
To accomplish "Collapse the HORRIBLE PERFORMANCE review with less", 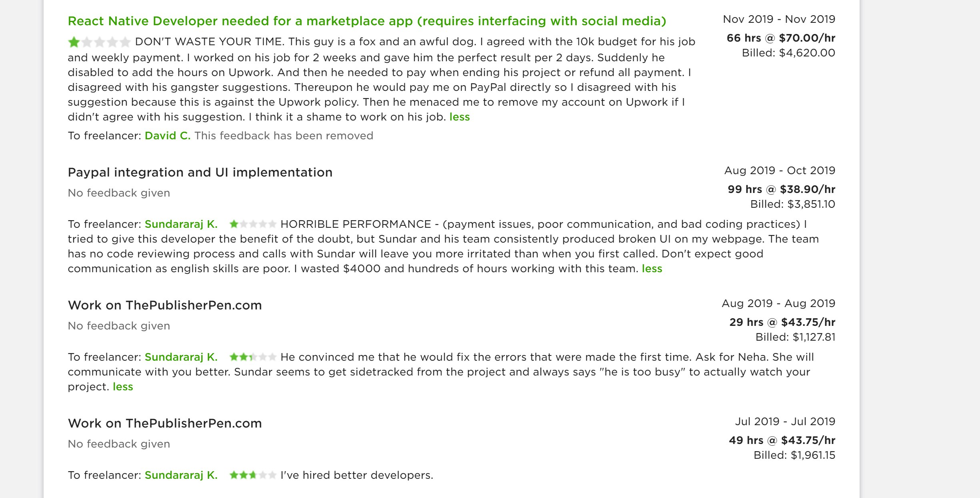I will tap(652, 269).
